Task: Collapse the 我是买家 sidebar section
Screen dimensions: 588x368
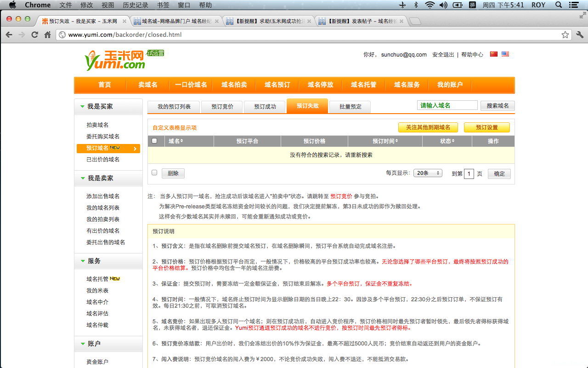Action: [x=84, y=106]
